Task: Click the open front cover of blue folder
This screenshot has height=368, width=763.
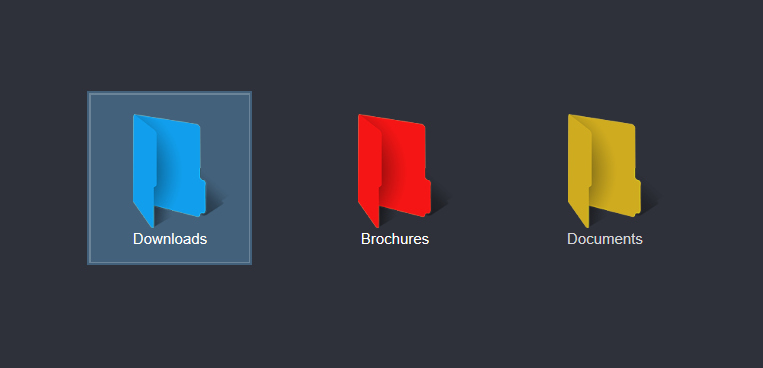Action: tap(145, 170)
